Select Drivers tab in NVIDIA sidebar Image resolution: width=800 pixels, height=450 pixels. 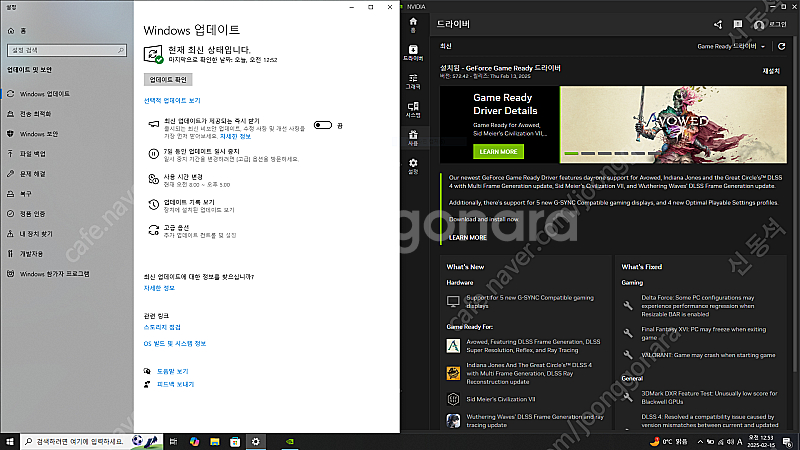coord(413,53)
